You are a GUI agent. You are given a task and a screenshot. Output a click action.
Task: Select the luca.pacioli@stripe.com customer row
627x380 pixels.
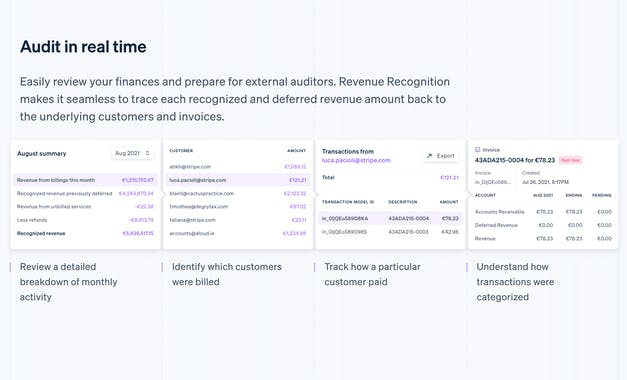coord(238,180)
